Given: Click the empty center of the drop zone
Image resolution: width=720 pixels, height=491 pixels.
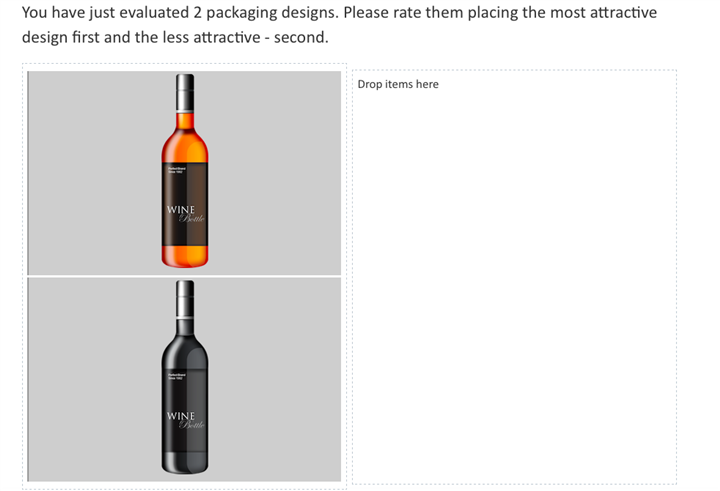Looking at the screenshot, I should tap(514, 280).
